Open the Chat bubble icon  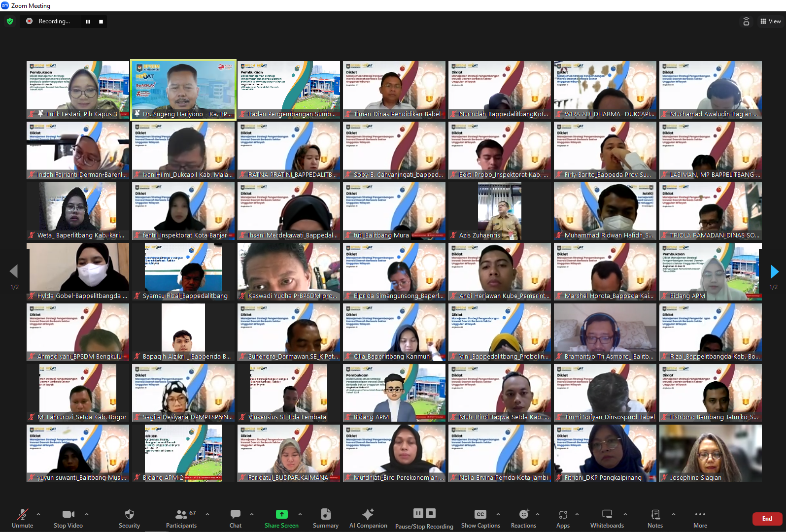236,514
